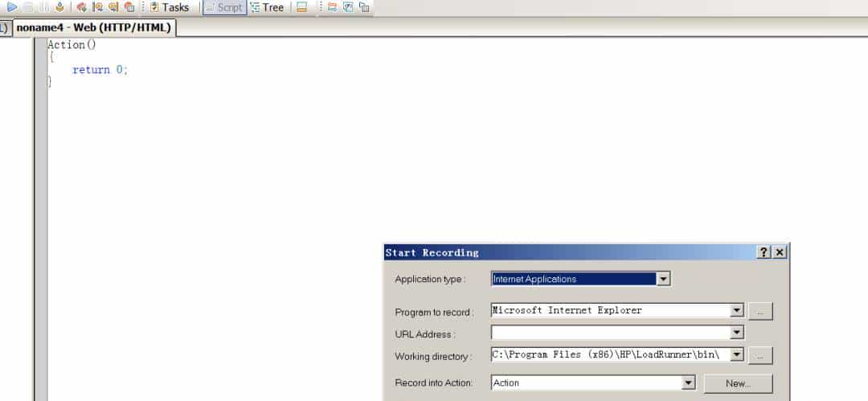The width and height of the screenshot is (868, 401).
Task: Click the third red toolbar icon, left of the fourth
Action: [113, 7]
